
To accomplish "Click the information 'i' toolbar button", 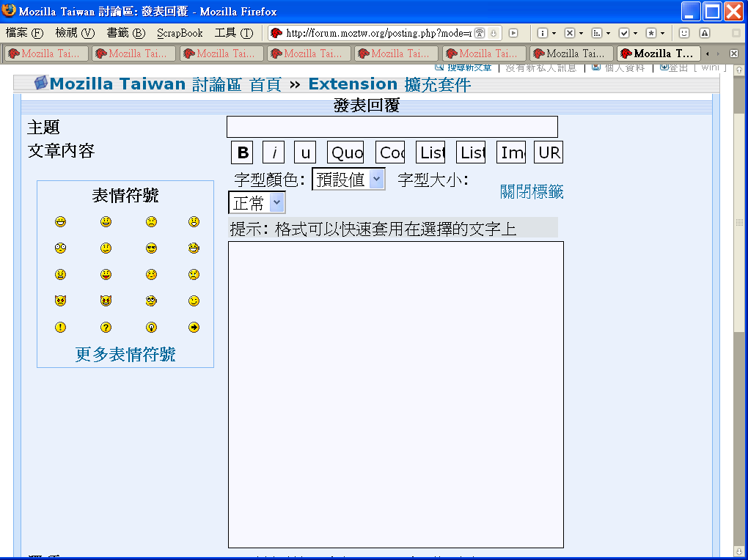I will click(543, 33).
